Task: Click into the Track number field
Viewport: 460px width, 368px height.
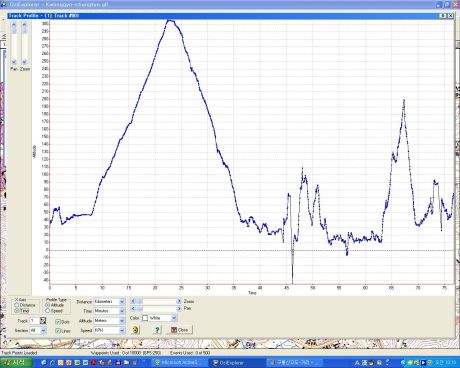Action: (34, 321)
